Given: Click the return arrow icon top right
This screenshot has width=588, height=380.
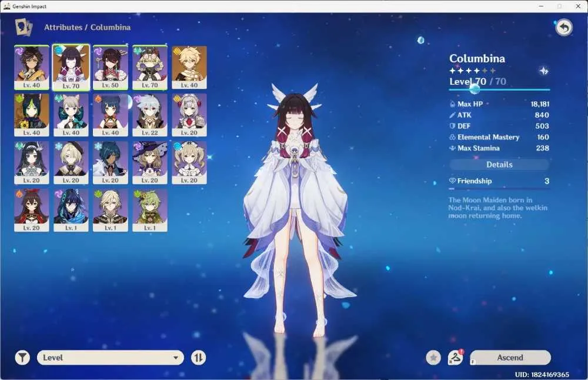Looking at the screenshot, I should coord(564,28).
